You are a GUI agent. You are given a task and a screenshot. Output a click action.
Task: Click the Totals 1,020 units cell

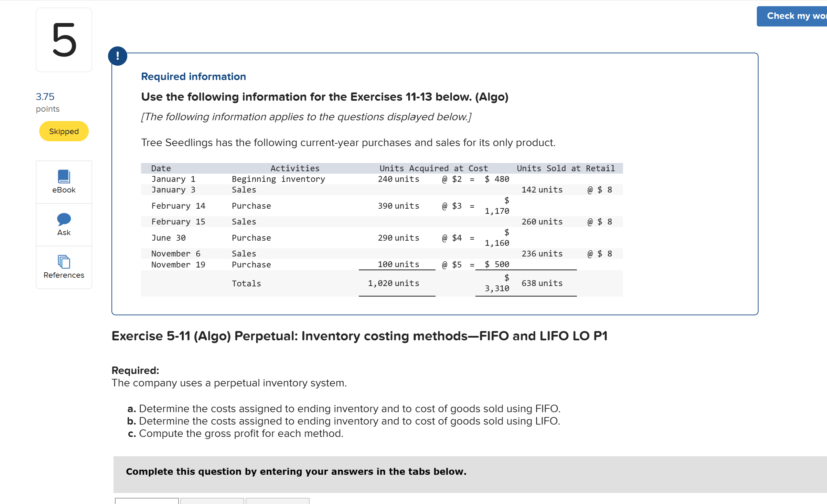click(x=394, y=283)
